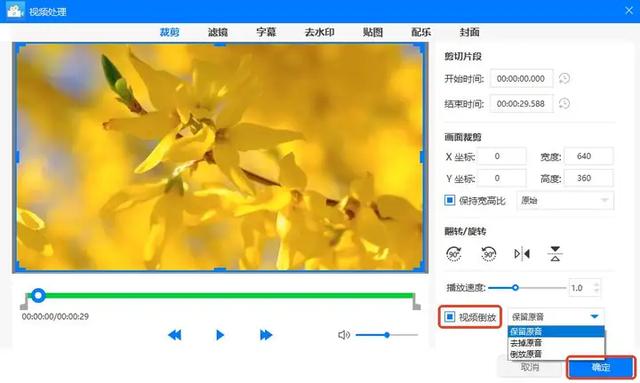
Task: Open the 贴图 tab
Action: (373, 32)
